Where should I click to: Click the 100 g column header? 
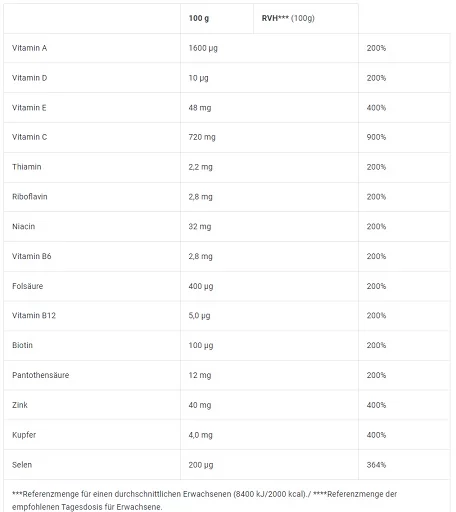click(x=199, y=18)
